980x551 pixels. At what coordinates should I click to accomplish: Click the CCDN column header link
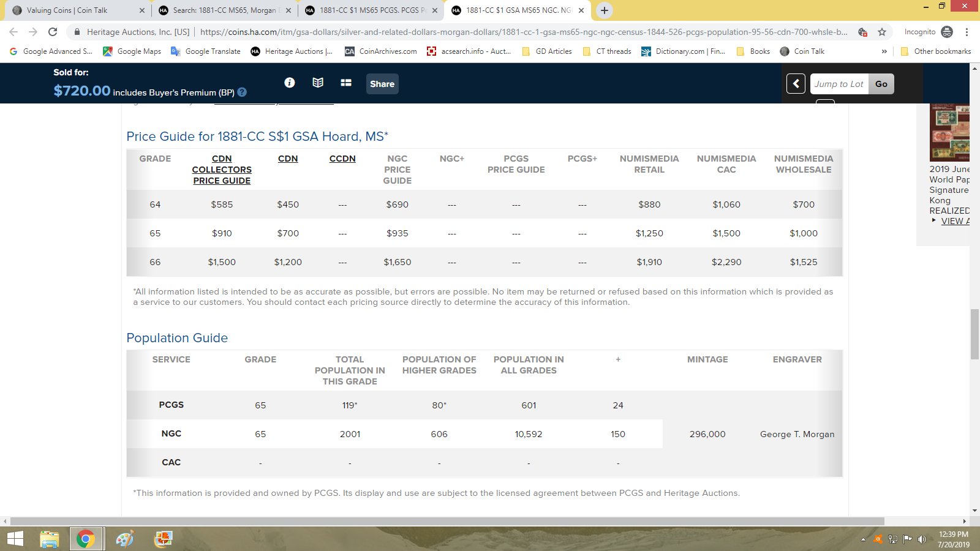(x=342, y=159)
